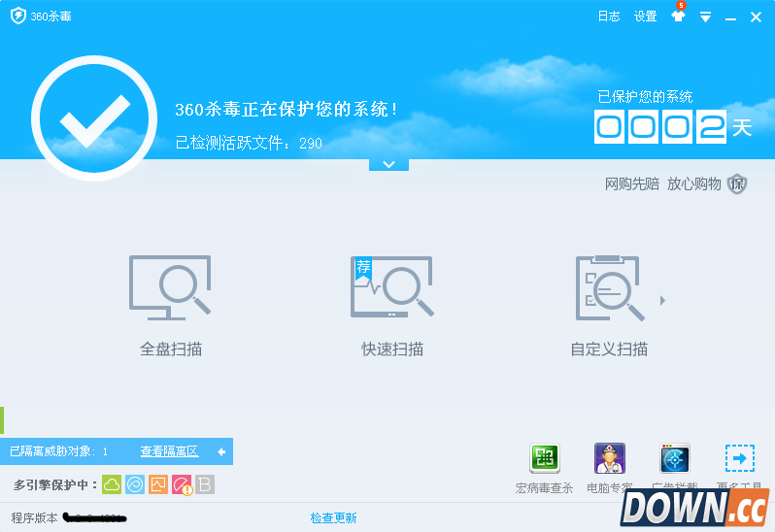Toggle the orange engine icon
This screenshot has height=532, width=775.
tap(158, 484)
